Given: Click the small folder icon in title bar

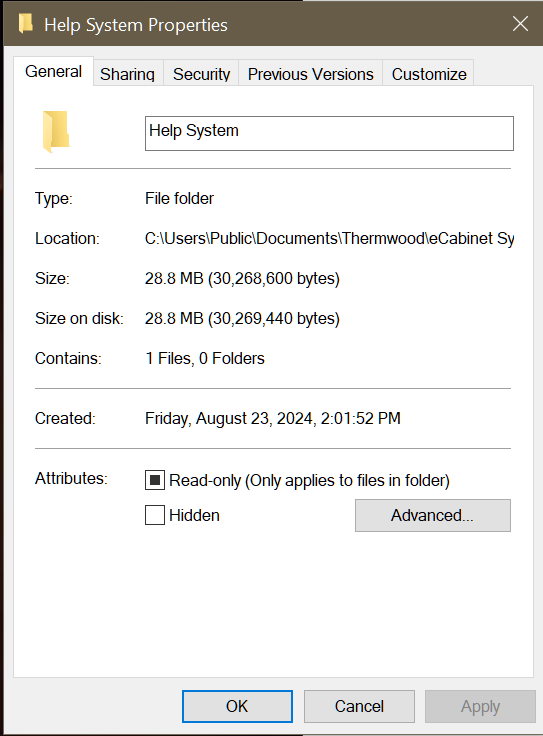Looking at the screenshot, I should point(26,23).
